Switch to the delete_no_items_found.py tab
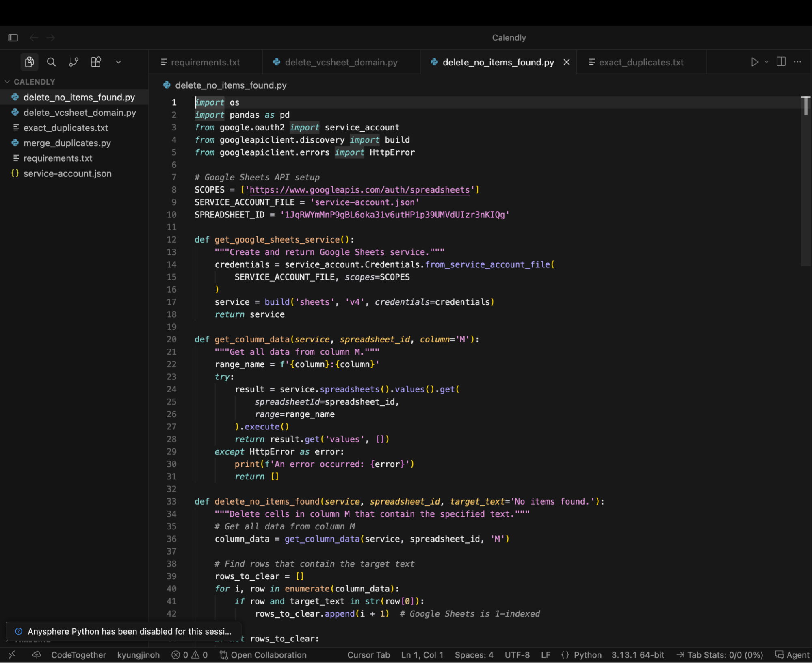This screenshot has width=812, height=663. [x=498, y=62]
